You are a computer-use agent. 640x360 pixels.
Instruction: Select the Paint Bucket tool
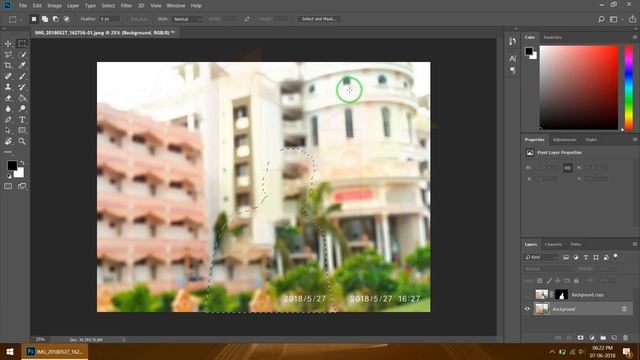tap(22, 98)
